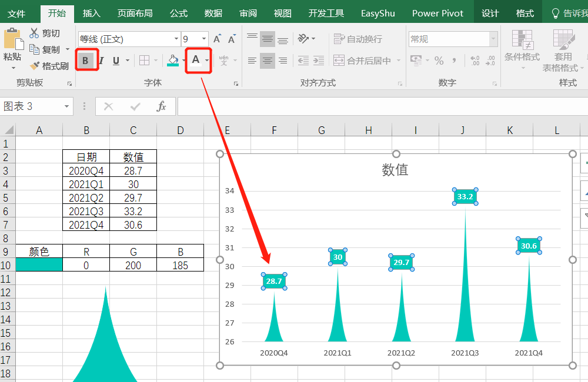Click the Borders icon
Image resolution: width=588 pixels, height=382 pixels.
pos(145,61)
